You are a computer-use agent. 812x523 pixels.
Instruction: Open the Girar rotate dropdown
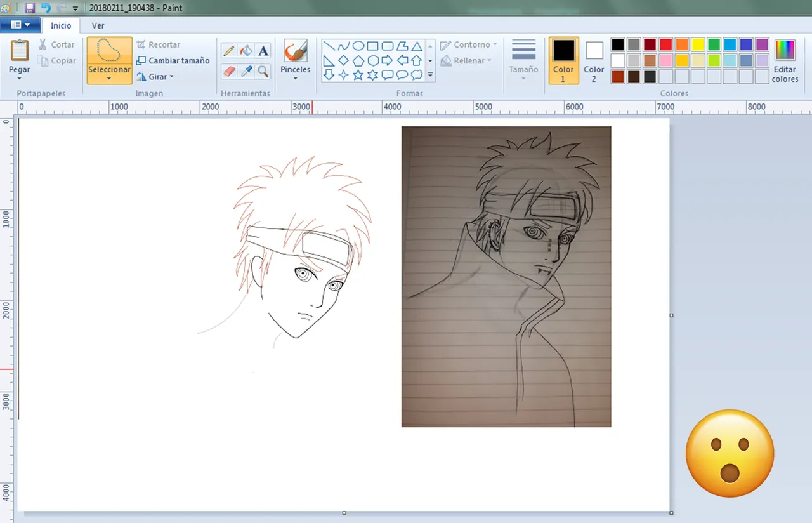point(171,77)
